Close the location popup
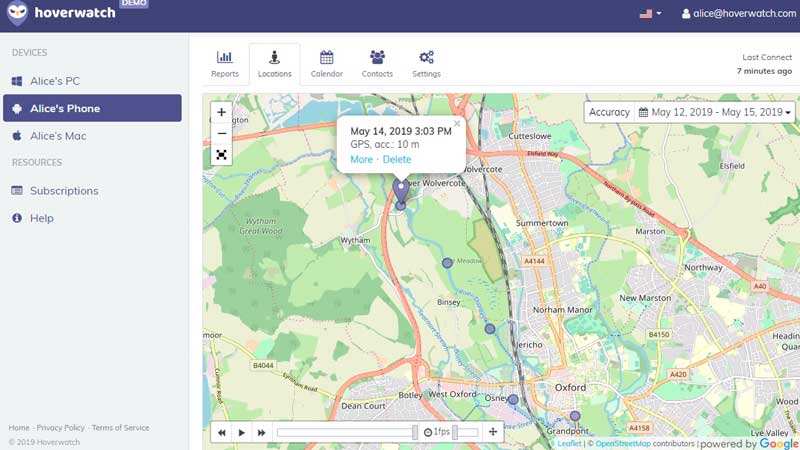The width and height of the screenshot is (800, 450). pyautogui.click(x=457, y=123)
